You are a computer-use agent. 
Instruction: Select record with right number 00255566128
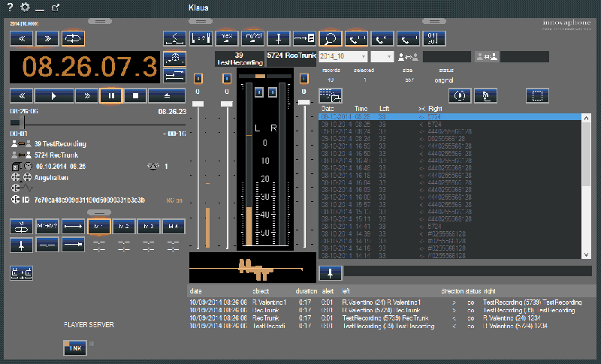click(450, 139)
